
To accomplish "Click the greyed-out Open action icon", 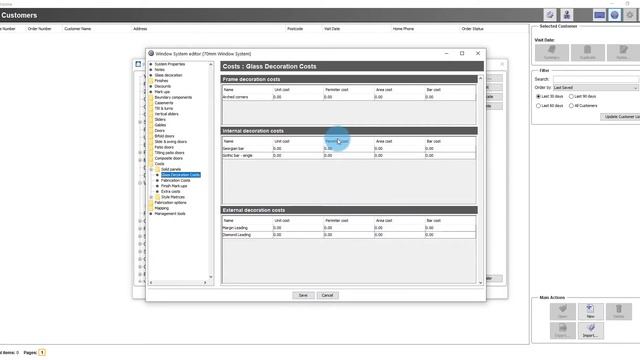I will coord(563,311).
